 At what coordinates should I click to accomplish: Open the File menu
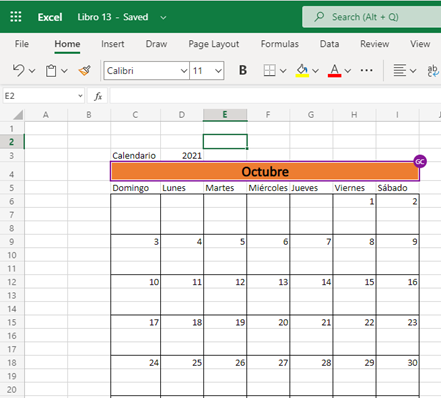pos(22,44)
